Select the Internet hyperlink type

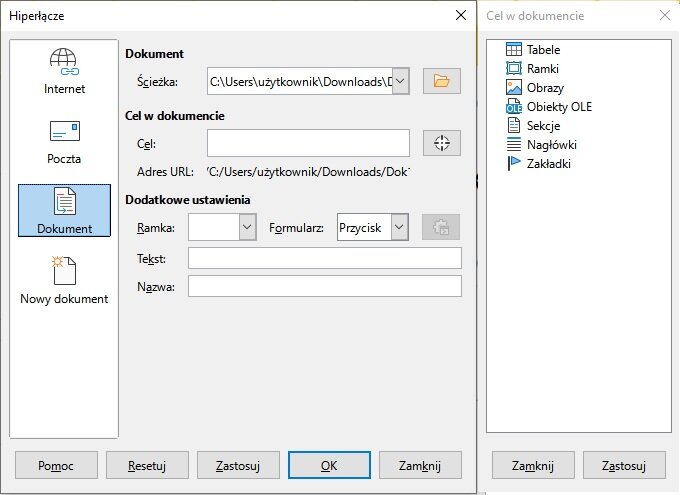(64, 71)
